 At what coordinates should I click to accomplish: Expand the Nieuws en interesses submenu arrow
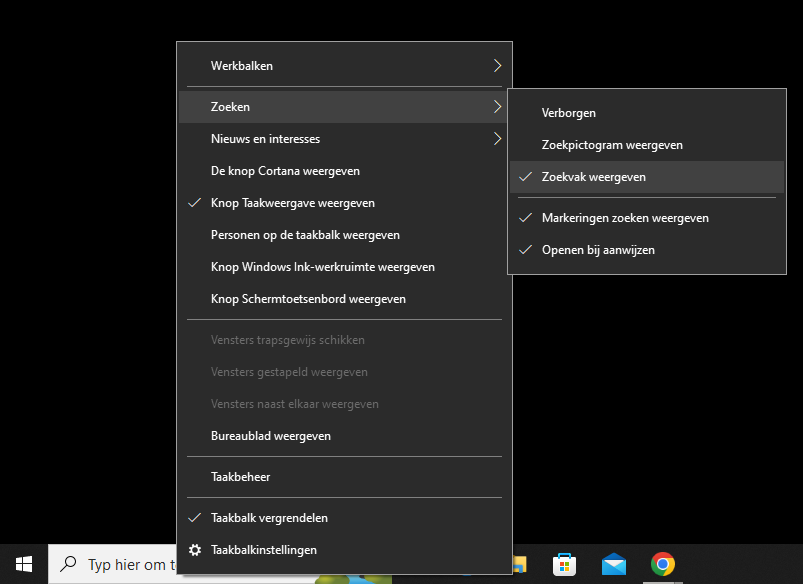497,139
